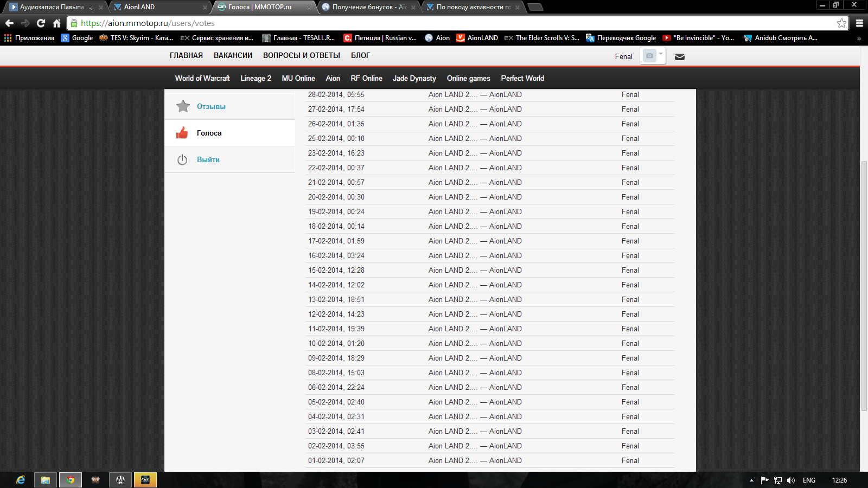
Task: Switch to the AionLAND browser tab
Action: click(159, 7)
